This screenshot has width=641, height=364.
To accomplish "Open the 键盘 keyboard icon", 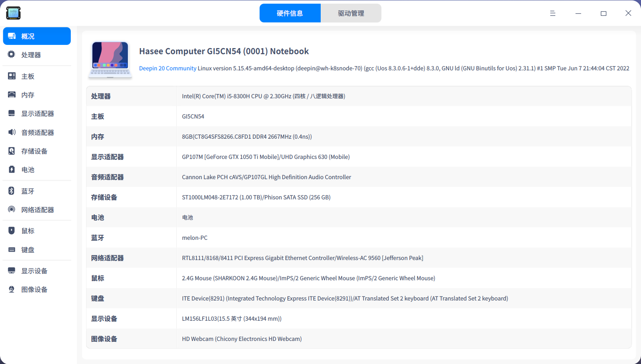I will (12, 250).
